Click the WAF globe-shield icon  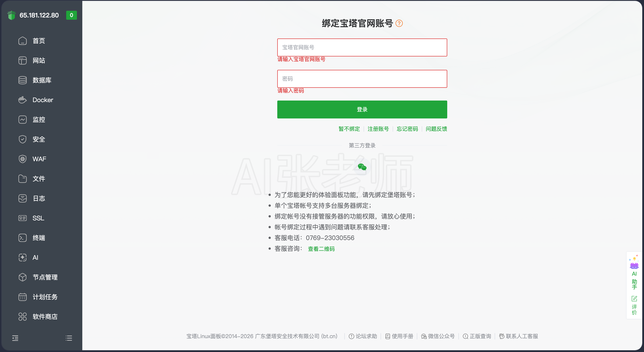pos(23,159)
